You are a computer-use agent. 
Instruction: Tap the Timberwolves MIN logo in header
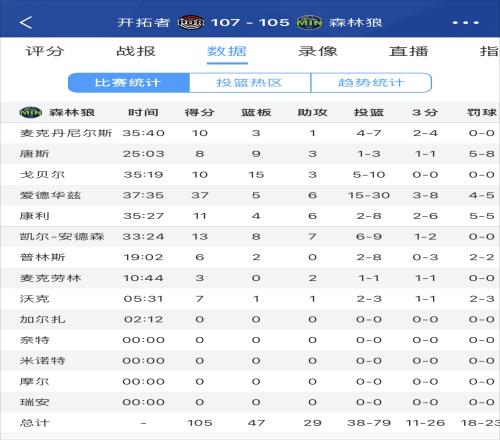click(x=309, y=23)
